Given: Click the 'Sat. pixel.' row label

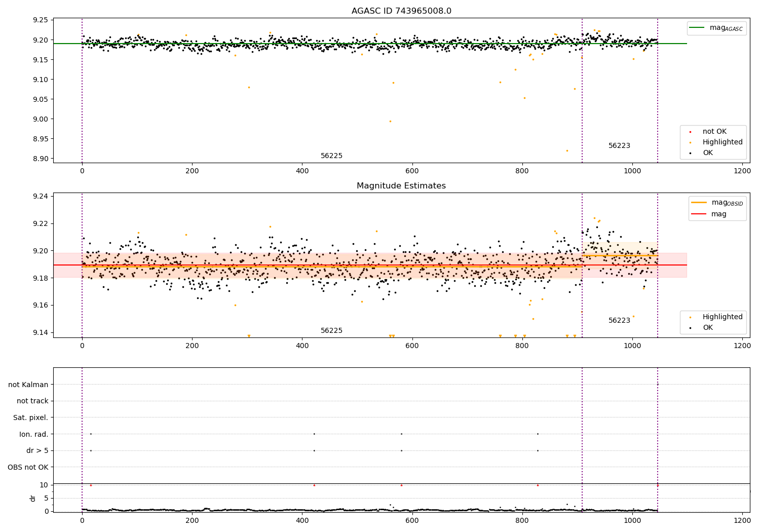Looking at the screenshot, I should [x=31, y=418].
